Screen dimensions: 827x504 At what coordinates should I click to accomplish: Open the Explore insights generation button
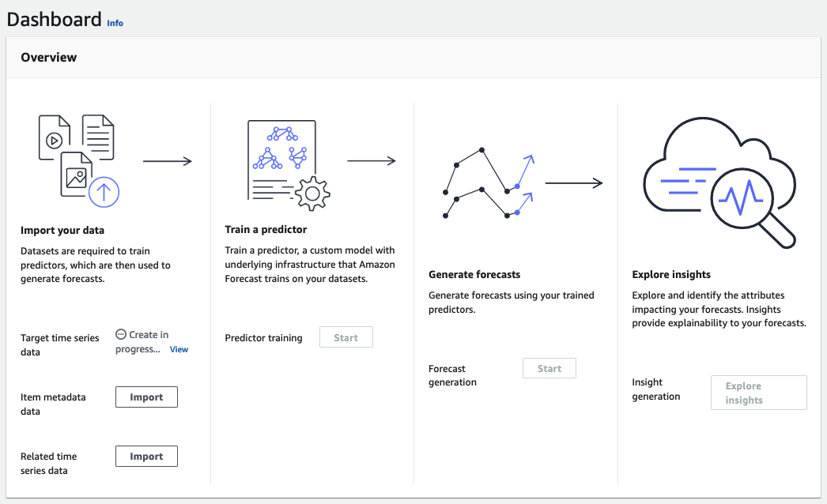click(x=757, y=392)
